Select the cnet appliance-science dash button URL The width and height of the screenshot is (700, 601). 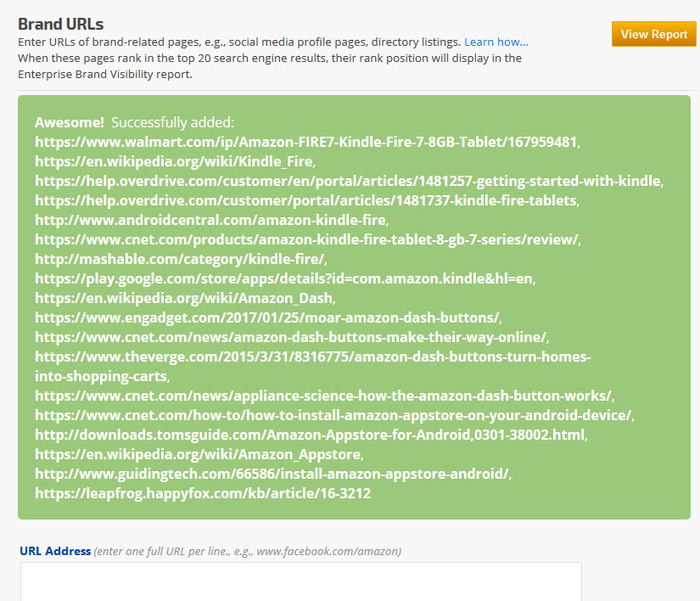click(x=323, y=396)
